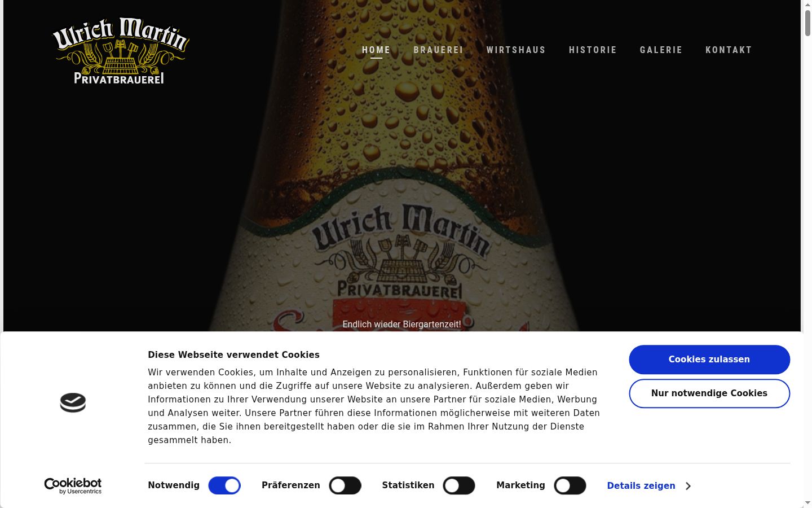The image size is (812, 508).
Task: Enable the Marketing cookies switch
Action: coord(570,485)
